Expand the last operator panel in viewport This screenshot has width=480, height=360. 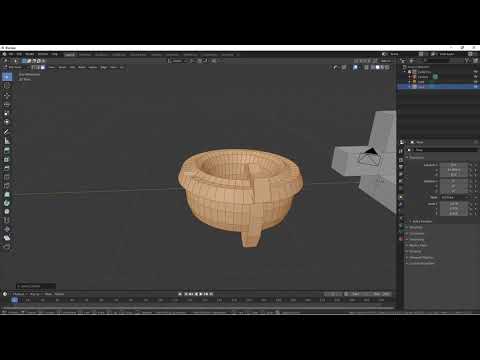pyautogui.click(x=36, y=286)
